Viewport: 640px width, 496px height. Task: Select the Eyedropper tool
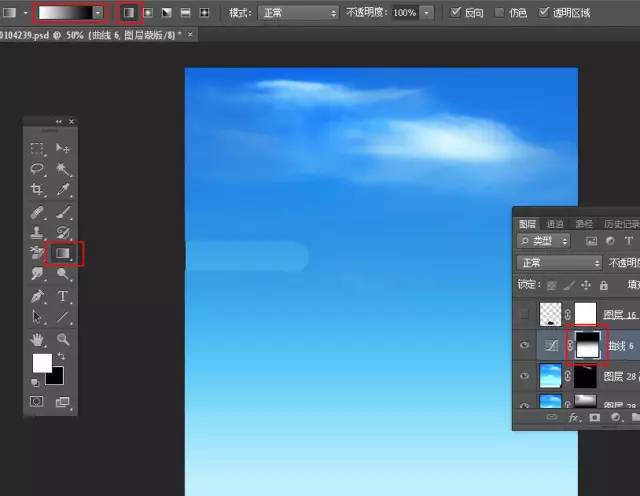click(63, 190)
